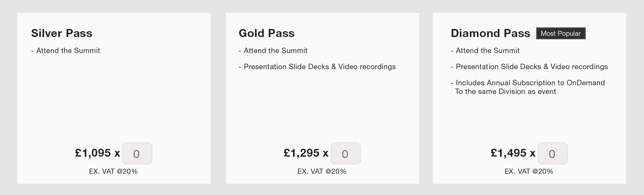Select the Gold Pass heading
Viewport: 644px width, 195px height.
[267, 33]
